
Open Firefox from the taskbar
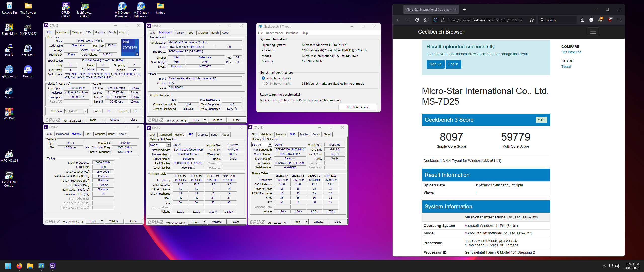pos(19,266)
